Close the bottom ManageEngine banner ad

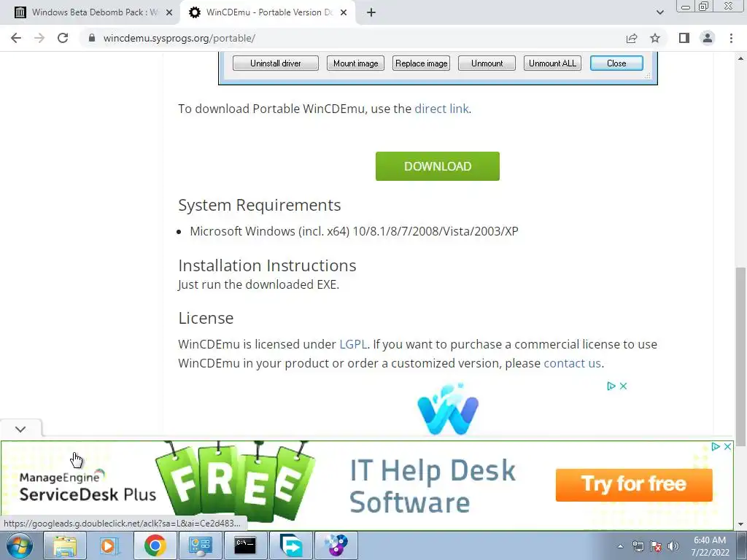(727, 447)
